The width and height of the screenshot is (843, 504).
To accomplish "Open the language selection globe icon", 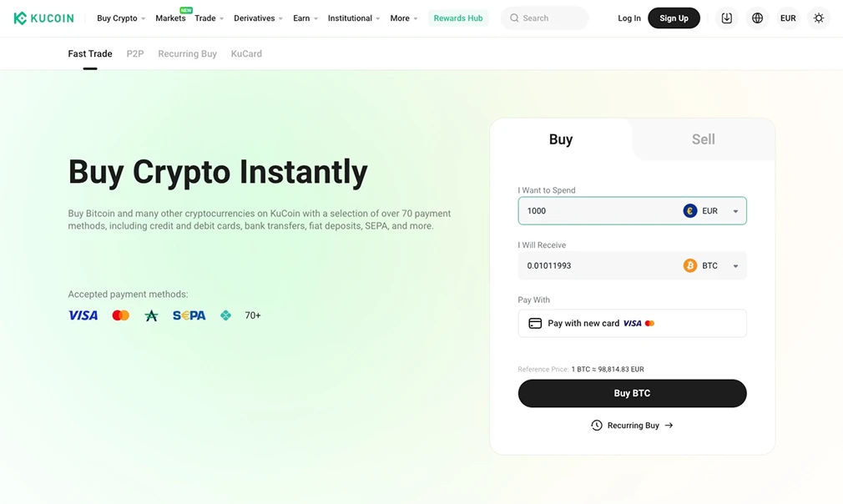I will (757, 17).
